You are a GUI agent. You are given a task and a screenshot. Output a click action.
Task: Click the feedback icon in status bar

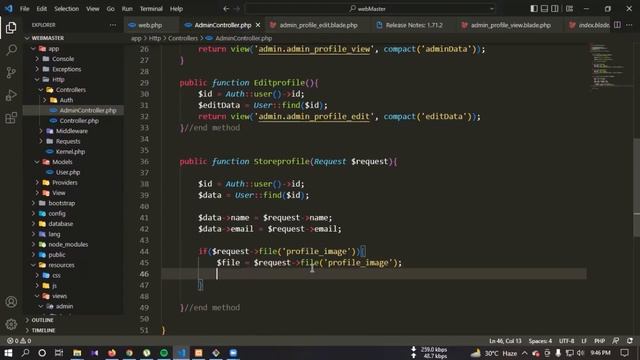pos(616,341)
